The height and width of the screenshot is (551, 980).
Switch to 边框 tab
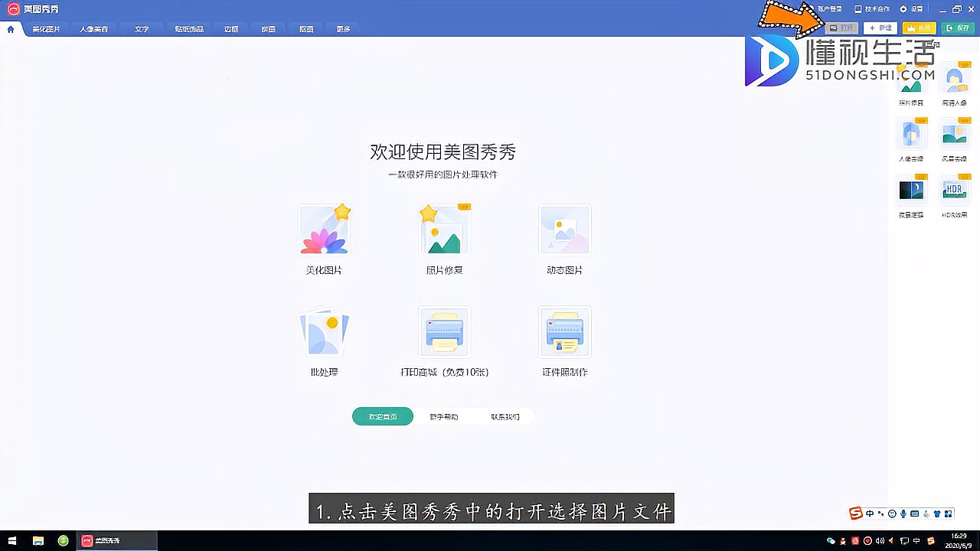point(231,29)
